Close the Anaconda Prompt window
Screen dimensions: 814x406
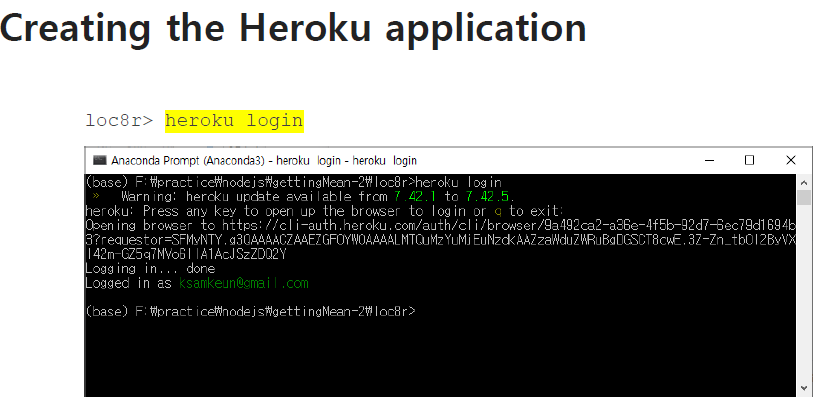pyautogui.click(x=790, y=160)
